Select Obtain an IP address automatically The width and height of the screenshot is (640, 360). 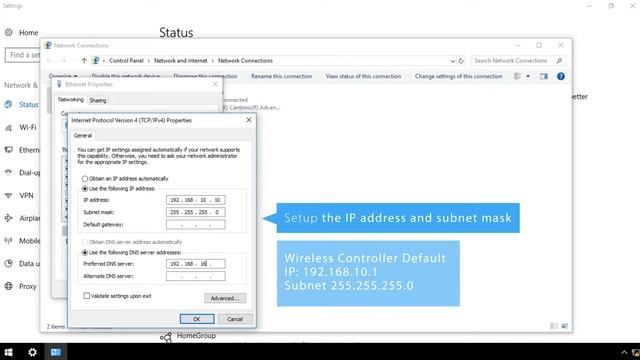tap(85, 179)
